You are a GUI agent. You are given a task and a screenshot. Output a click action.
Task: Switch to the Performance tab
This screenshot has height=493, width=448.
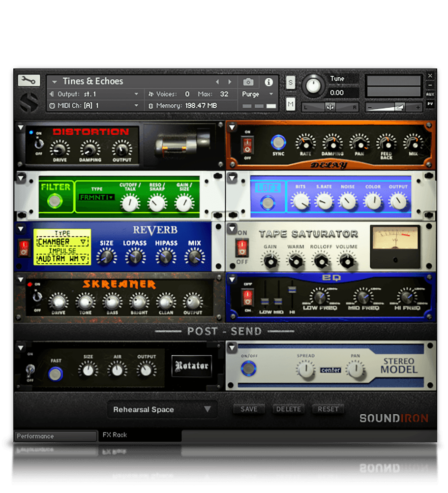[x=56, y=436]
